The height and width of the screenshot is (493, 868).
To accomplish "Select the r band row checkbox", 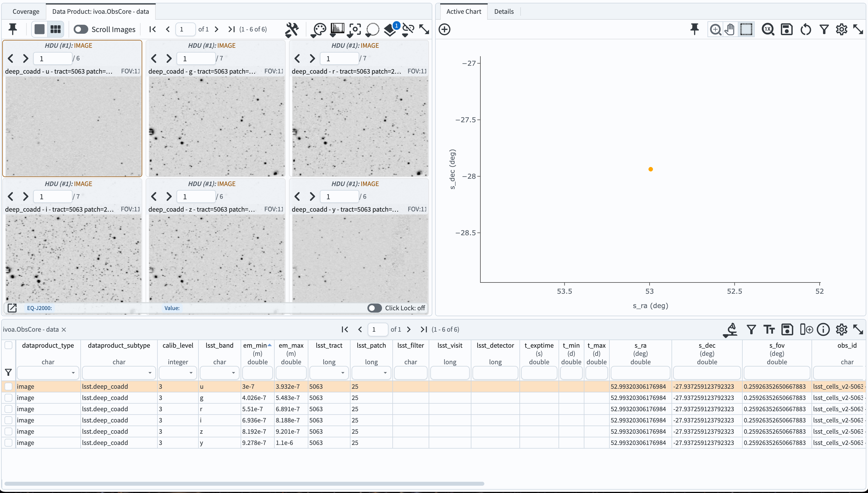I will pos(8,409).
